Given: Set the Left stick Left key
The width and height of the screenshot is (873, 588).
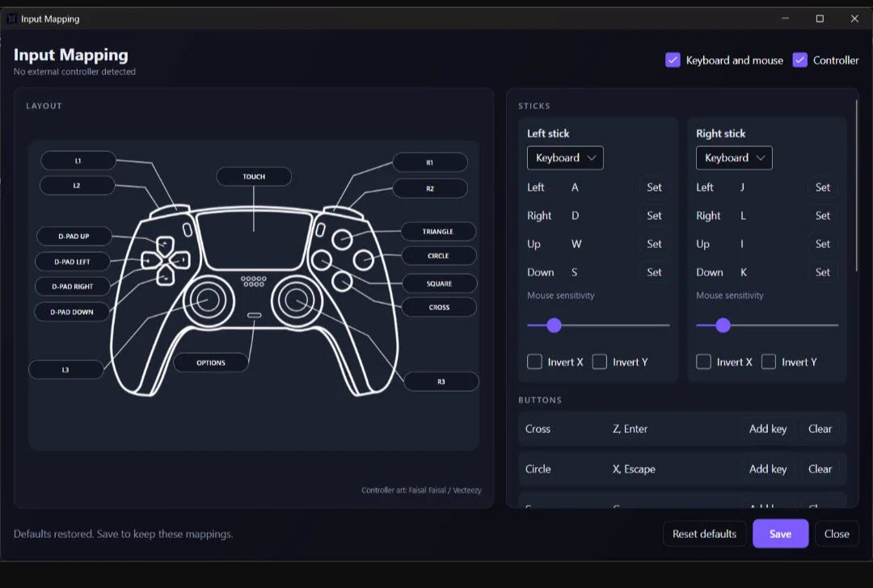Looking at the screenshot, I should 654,187.
